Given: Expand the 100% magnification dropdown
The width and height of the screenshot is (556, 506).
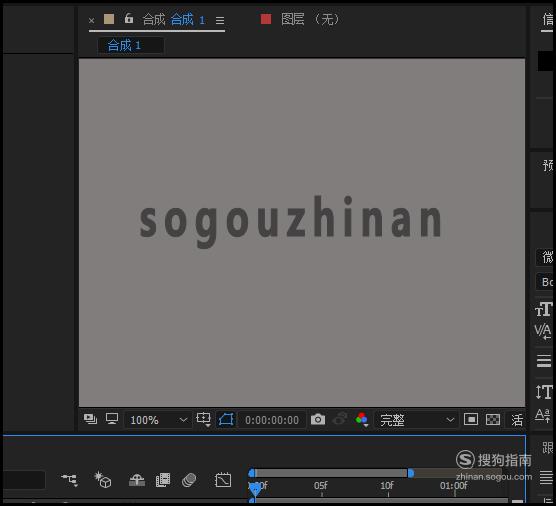Looking at the screenshot, I should (157, 420).
